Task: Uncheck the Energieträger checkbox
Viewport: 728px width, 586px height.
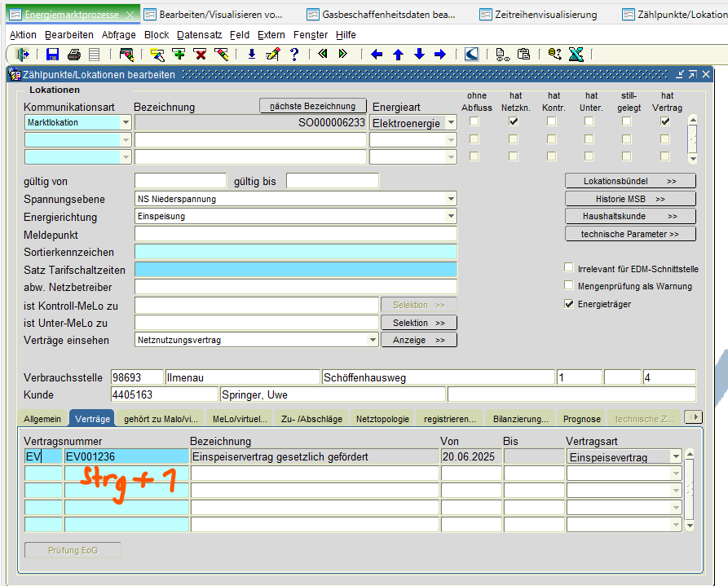Action: [569, 304]
